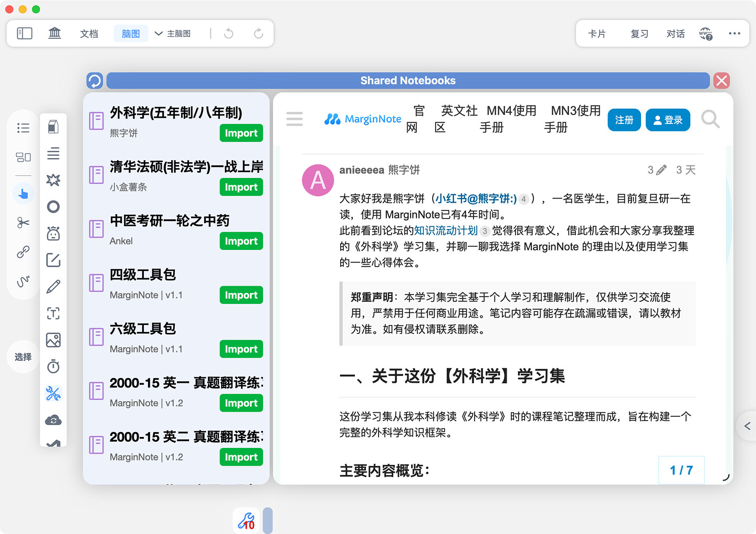Open the 知识流动计划 link
This screenshot has width=756, height=534.
coord(446,231)
